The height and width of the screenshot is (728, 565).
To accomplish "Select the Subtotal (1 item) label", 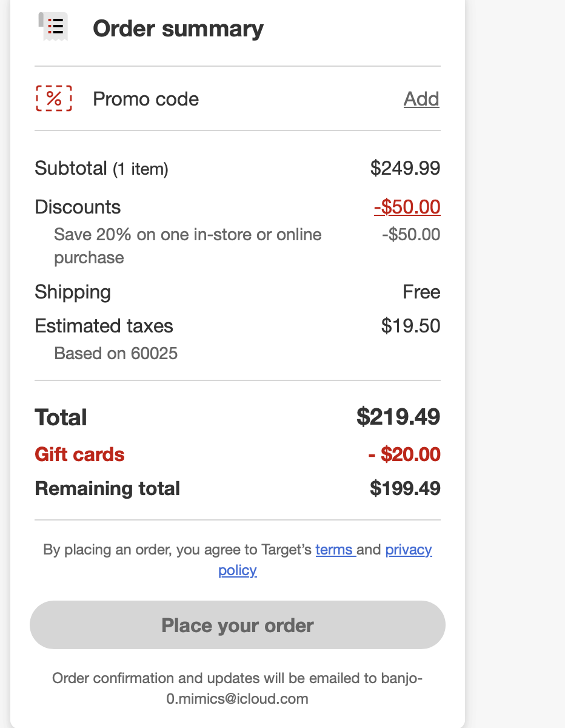I will pos(101,168).
